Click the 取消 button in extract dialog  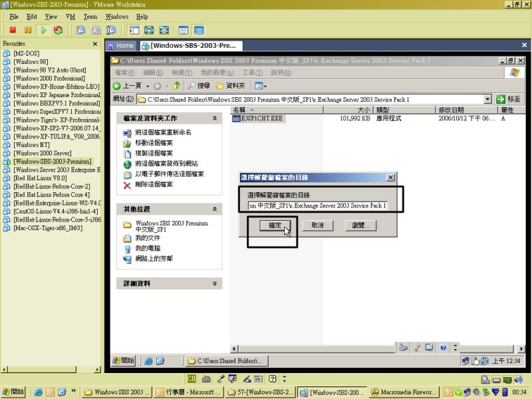[318, 225]
